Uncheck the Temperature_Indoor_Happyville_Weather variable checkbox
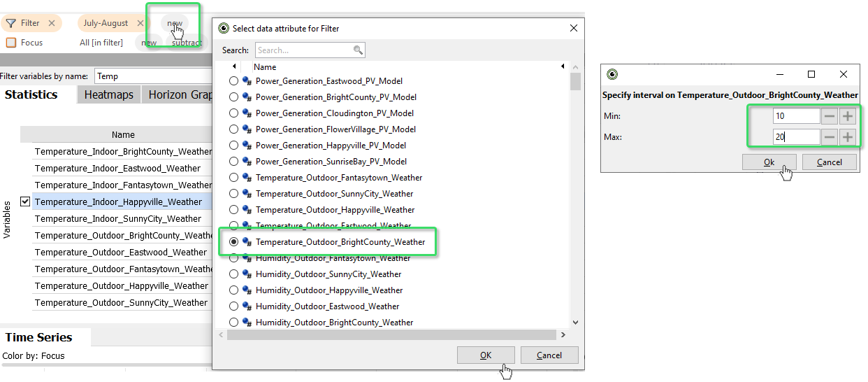The height and width of the screenshot is (382, 868). click(x=25, y=201)
